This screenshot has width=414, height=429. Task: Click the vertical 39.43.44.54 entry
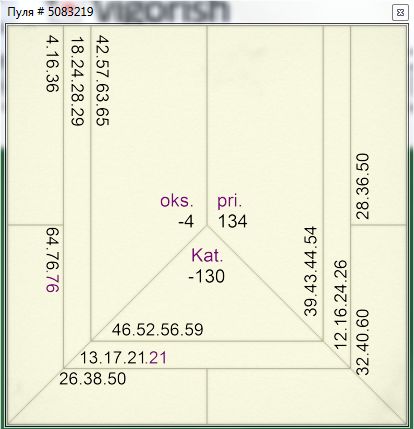click(x=311, y=271)
